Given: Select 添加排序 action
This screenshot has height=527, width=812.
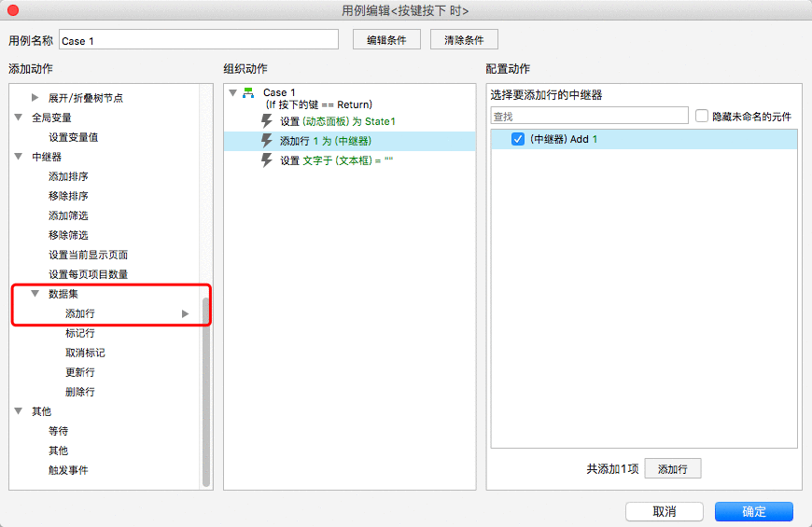Looking at the screenshot, I should (x=68, y=176).
